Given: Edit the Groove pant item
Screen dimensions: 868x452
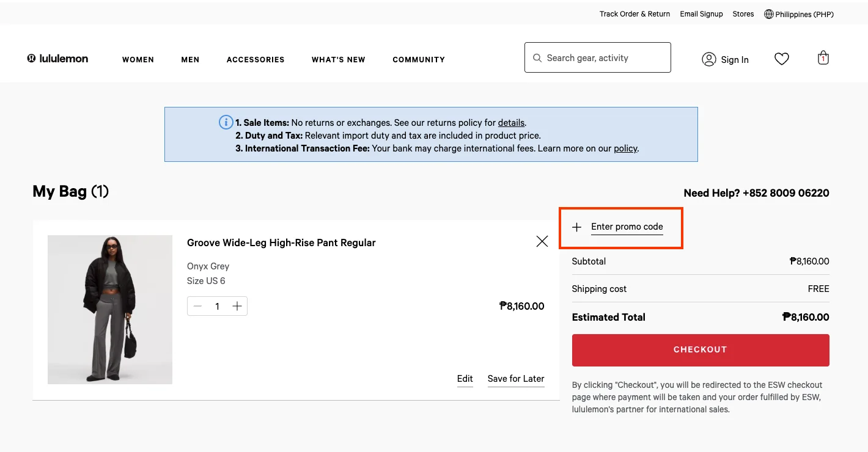Looking at the screenshot, I should click(x=465, y=379).
